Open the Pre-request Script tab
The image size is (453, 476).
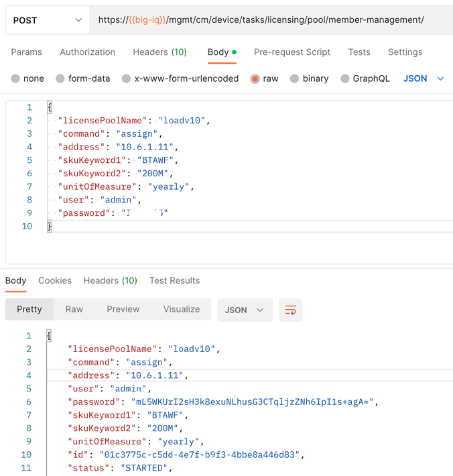[x=292, y=52]
